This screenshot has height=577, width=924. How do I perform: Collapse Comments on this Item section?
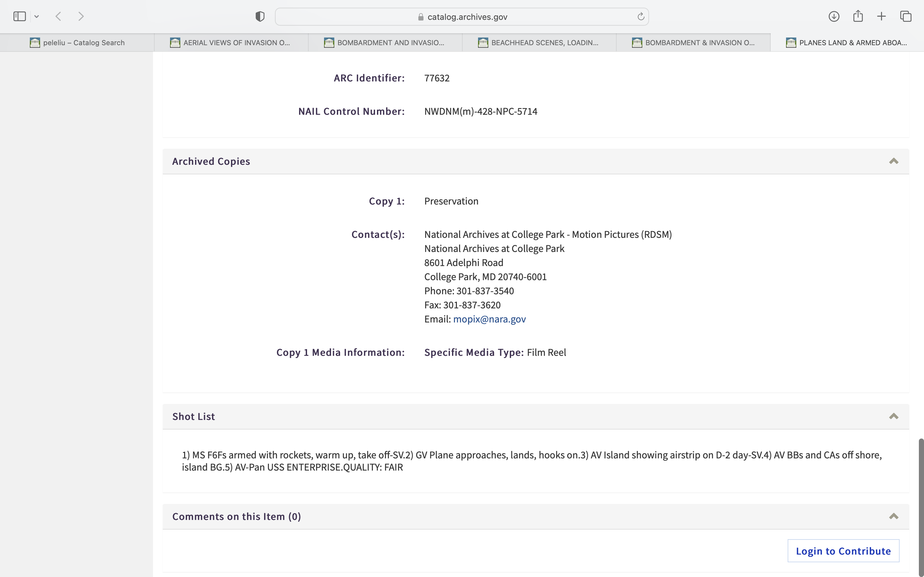pyautogui.click(x=894, y=516)
